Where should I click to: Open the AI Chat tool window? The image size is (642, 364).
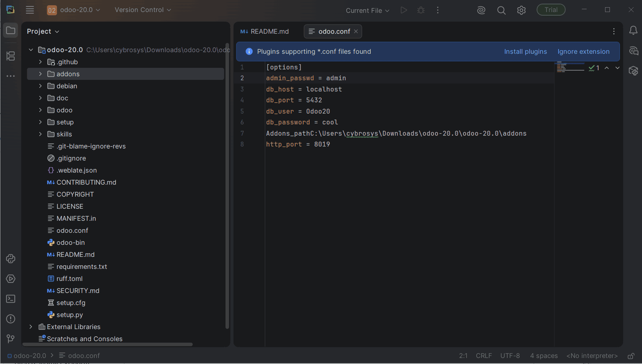click(633, 51)
